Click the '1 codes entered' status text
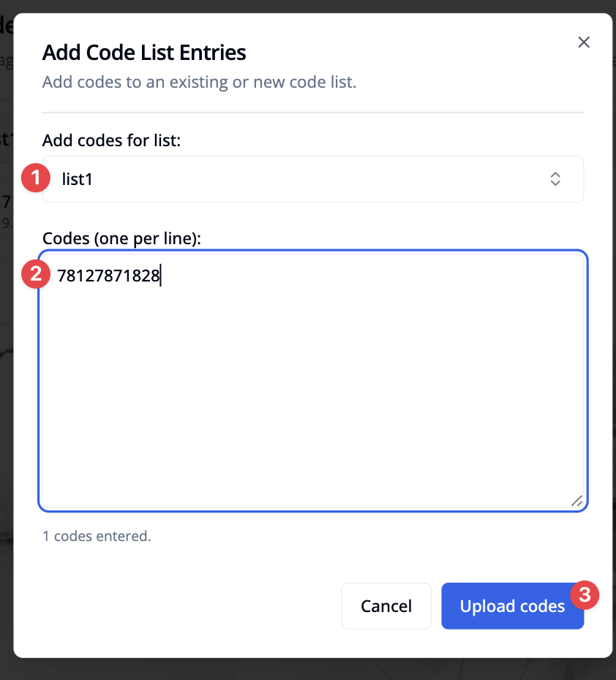Image resolution: width=616 pixels, height=680 pixels. point(96,535)
